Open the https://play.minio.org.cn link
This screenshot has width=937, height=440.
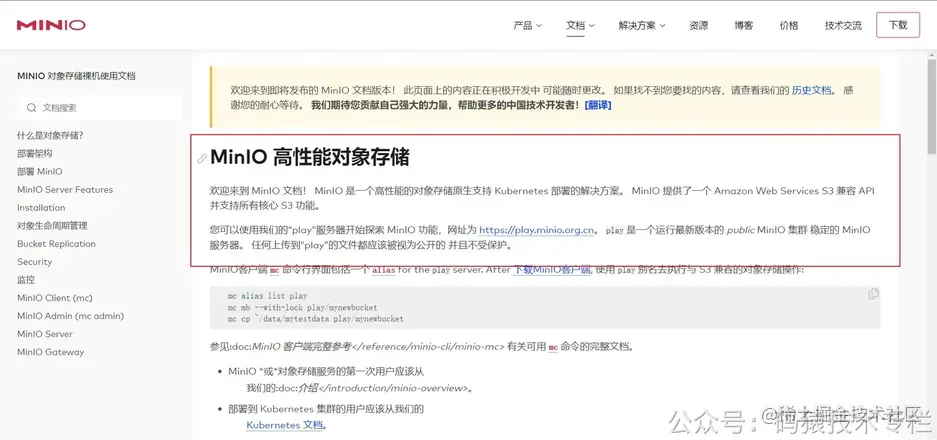point(537,230)
